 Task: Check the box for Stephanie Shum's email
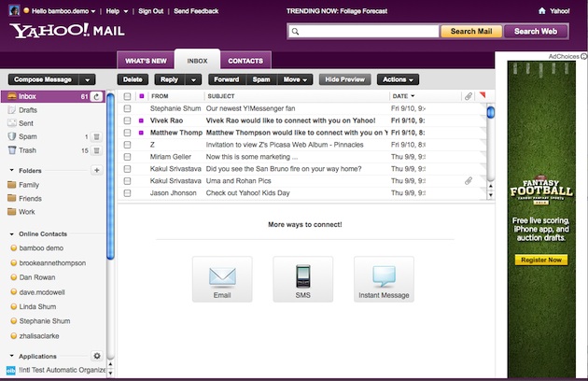127,108
